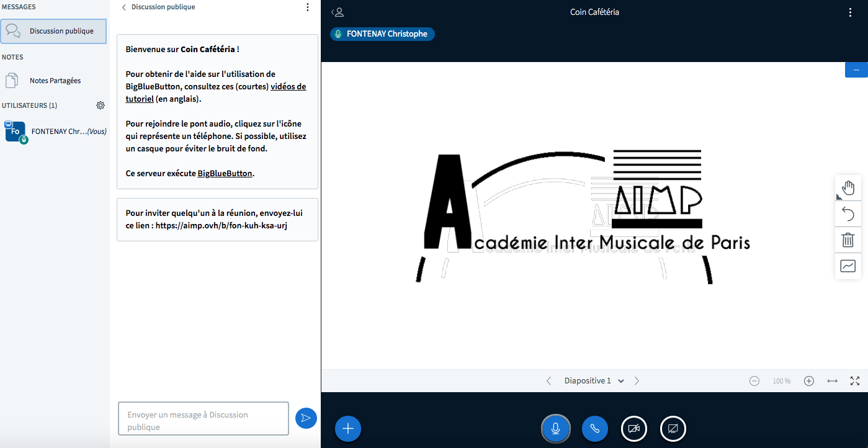
Task: Start sharing your screen
Action: tap(673, 429)
